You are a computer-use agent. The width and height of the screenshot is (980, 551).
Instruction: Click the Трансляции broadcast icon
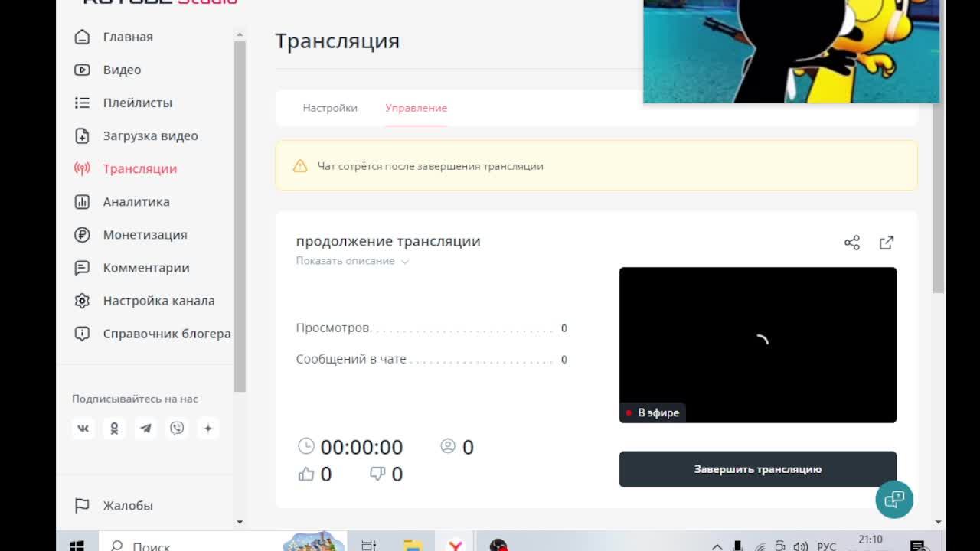pos(82,168)
